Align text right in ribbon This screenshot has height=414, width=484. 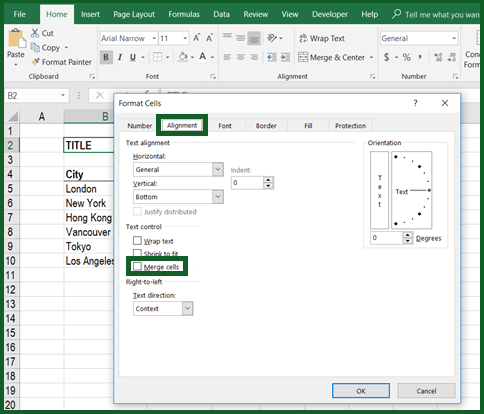254,57
